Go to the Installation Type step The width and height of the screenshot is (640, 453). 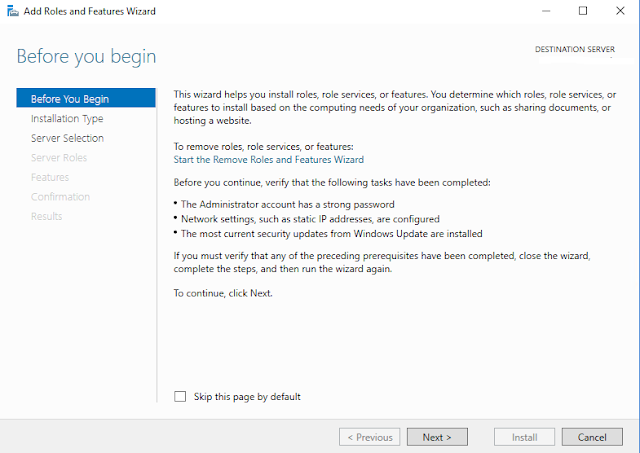point(67,118)
